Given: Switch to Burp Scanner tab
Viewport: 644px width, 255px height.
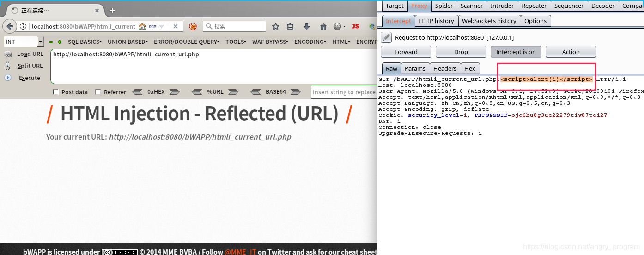Looking at the screenshot, I should pyautogui.click(x=472, y=6).
